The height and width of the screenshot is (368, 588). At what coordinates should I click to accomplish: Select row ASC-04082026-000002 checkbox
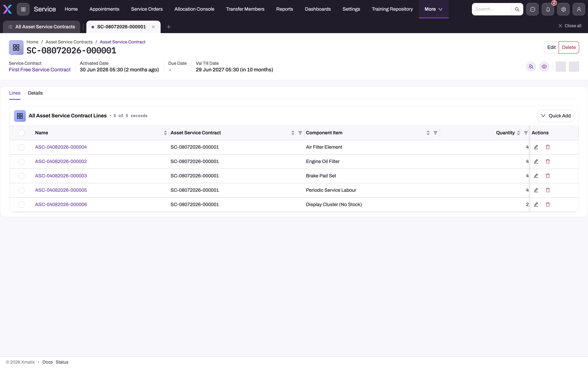tap(21, 162)
